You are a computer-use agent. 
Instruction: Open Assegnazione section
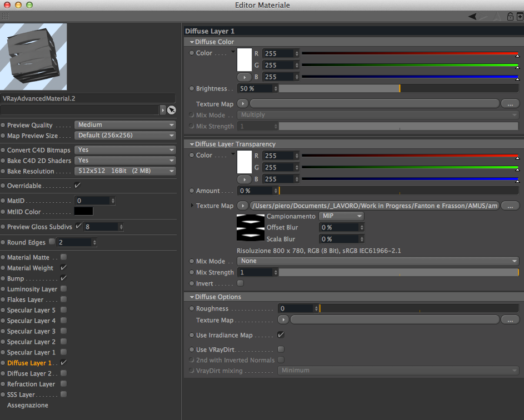[28, 406]
